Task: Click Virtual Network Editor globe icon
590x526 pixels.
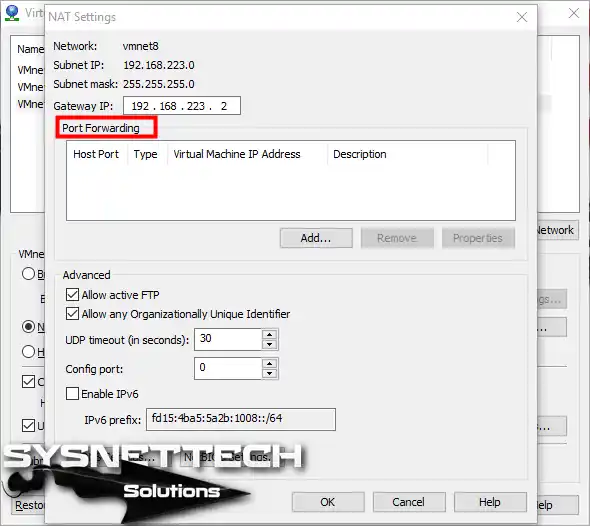Action: click(12, 12)
